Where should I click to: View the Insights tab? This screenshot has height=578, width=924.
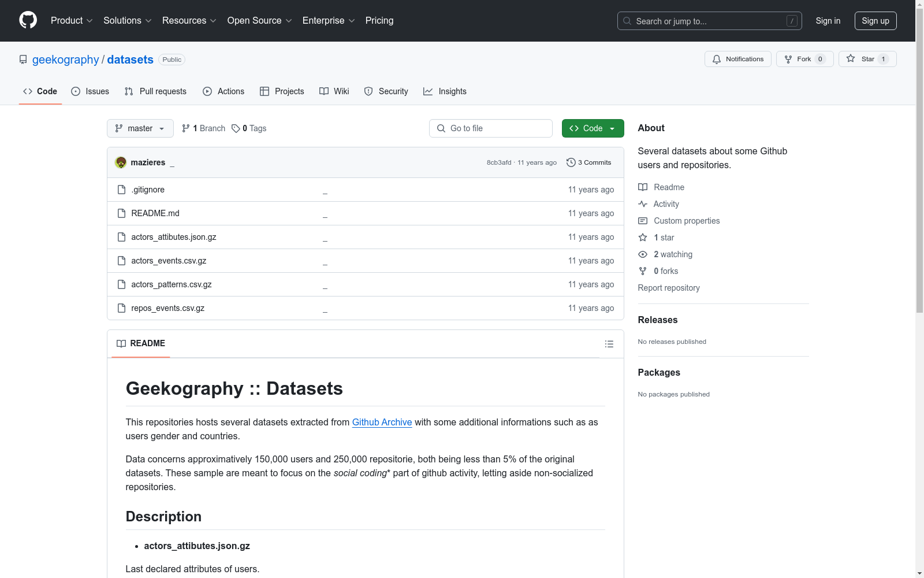tap(445, 91)
